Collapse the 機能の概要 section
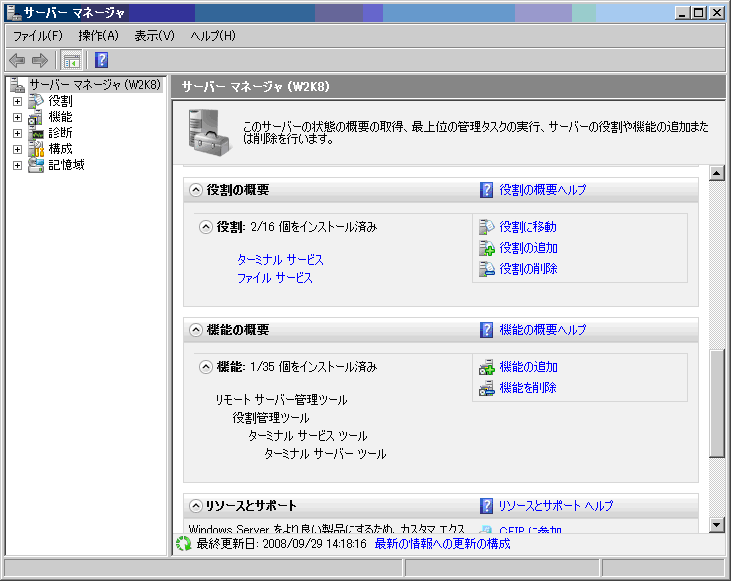 [196, 330]
